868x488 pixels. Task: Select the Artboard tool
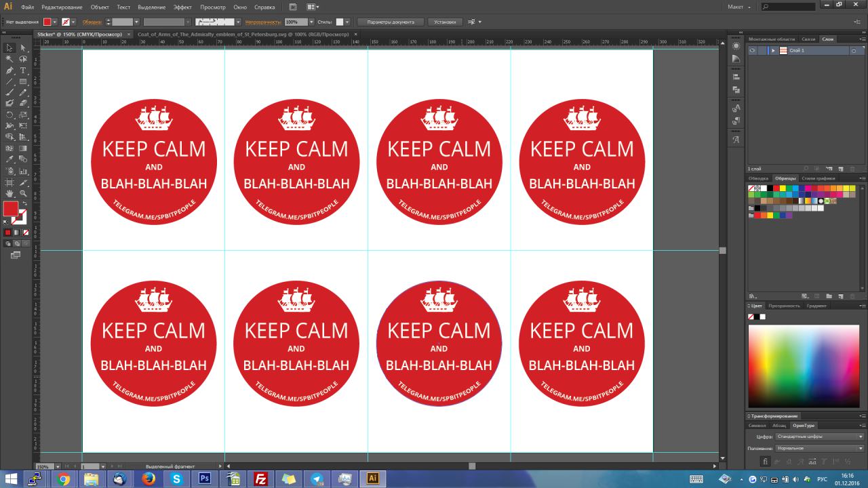pos(9,182)
